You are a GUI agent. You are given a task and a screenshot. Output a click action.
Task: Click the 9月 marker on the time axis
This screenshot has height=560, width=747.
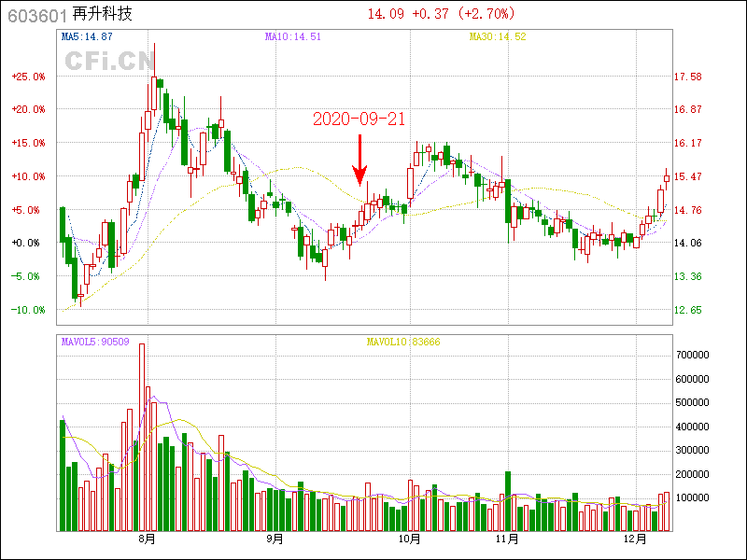275,539
